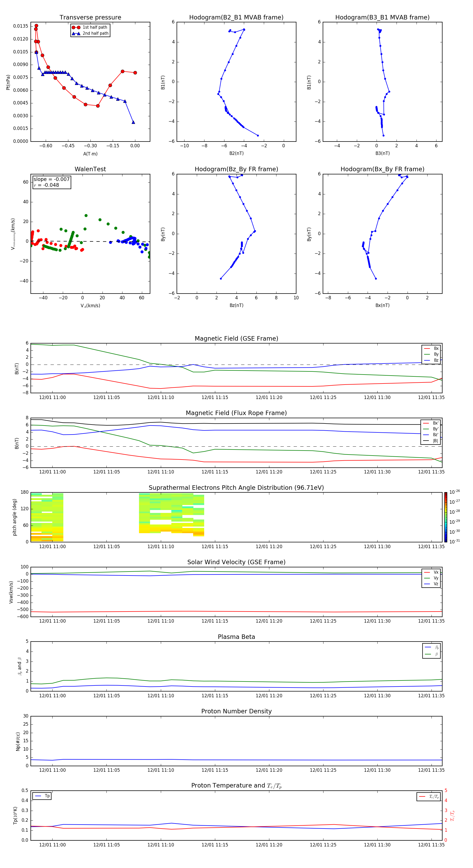Click the 180 tick on pitch angle axis
The width and height of the screenshot is (473, 868).
[x=25, y=492]
